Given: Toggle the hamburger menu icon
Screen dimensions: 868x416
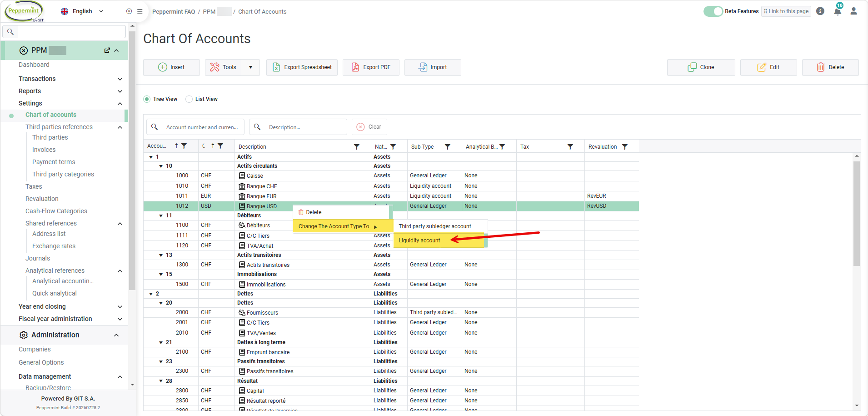Looking at the screenshot, I should 140,11.
